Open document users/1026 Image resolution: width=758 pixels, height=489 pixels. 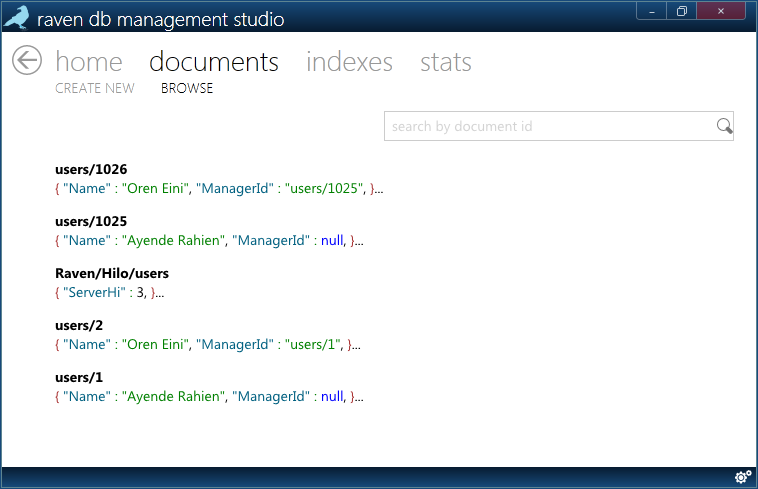[91, 170]
